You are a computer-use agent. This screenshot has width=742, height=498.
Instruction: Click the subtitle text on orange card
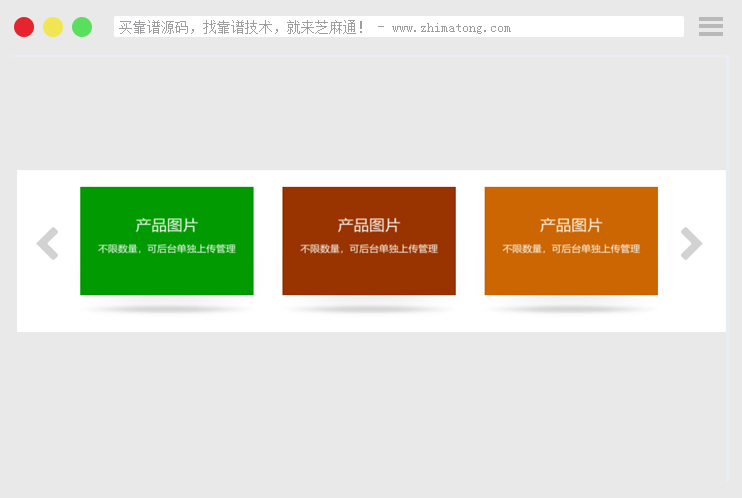click(570, 249)
